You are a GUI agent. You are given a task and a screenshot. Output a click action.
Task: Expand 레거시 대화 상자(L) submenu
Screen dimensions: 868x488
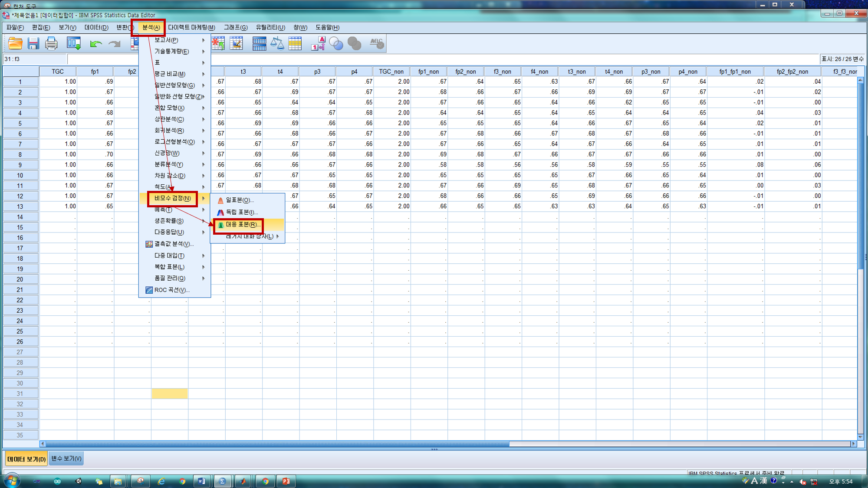click(x=250, y=236)
